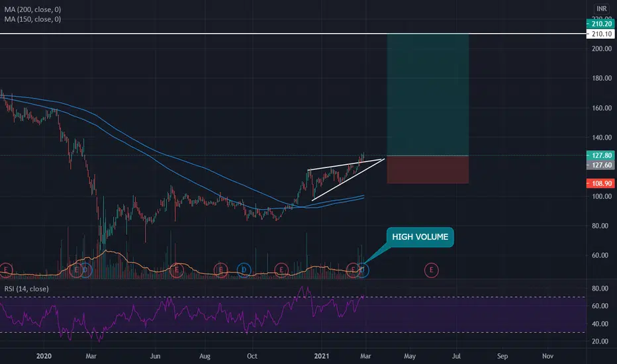
Task: Click the Sep label on time axis
Action: 502,356
